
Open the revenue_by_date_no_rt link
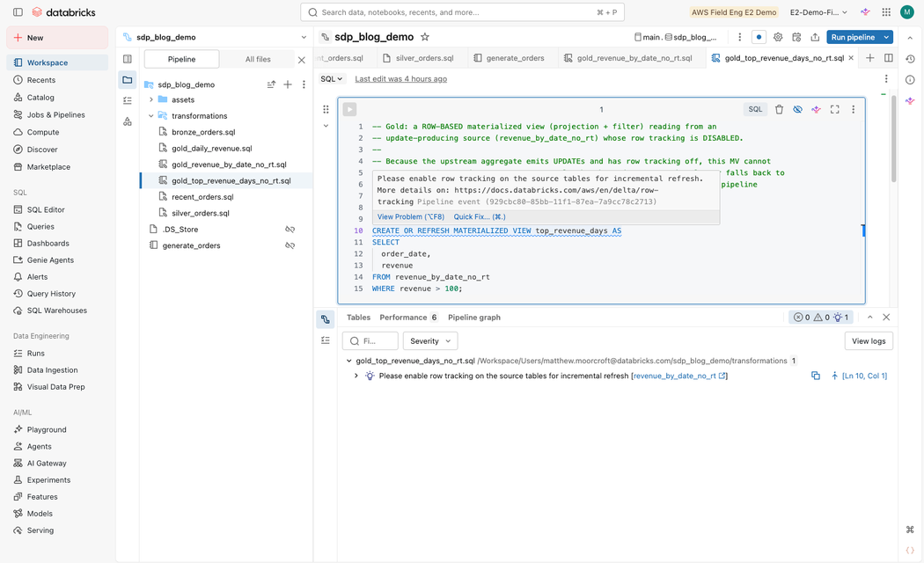tap(679, 376)
